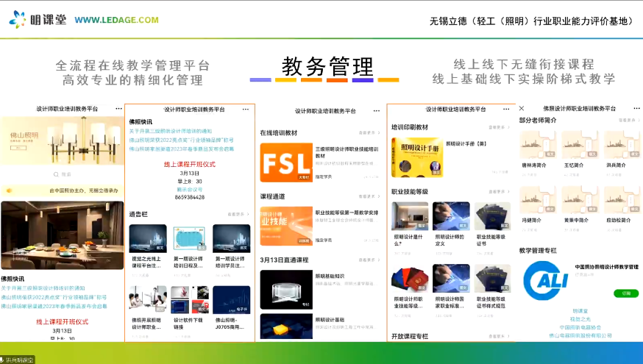The image size is (643, 364).
Task: Expand 查看更多 beside 3月13日直通课程
Action: [369, 260]
